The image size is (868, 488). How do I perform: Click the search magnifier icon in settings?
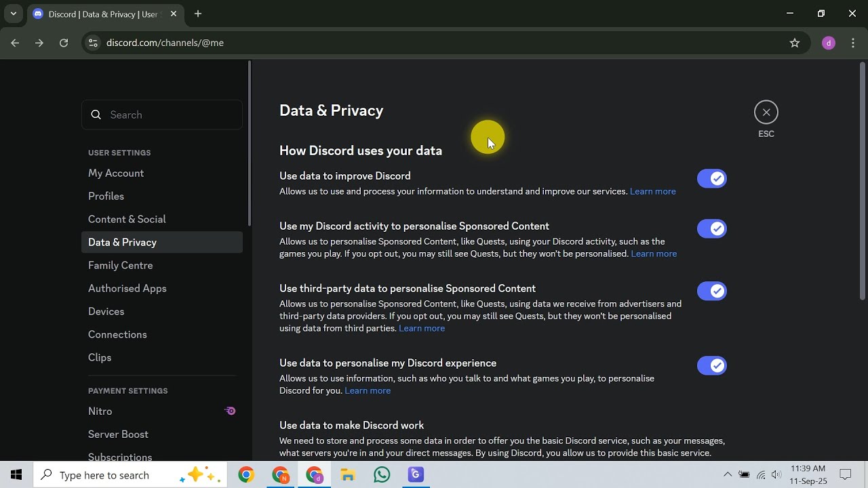96,115
